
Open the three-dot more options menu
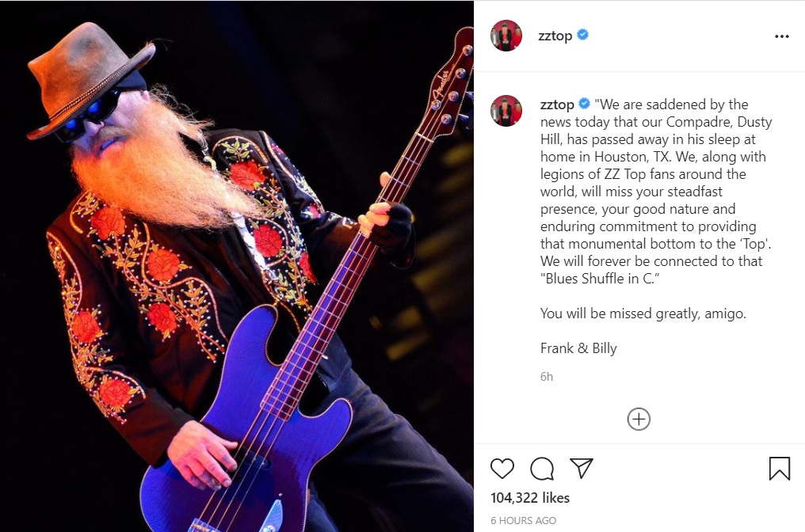click(x=781, y=36)
